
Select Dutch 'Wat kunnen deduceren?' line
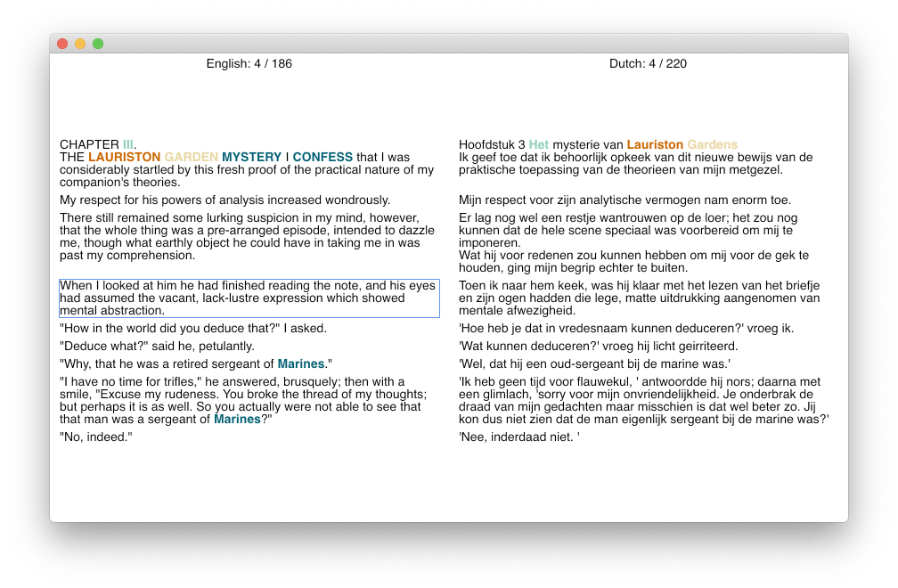[599, 346]
